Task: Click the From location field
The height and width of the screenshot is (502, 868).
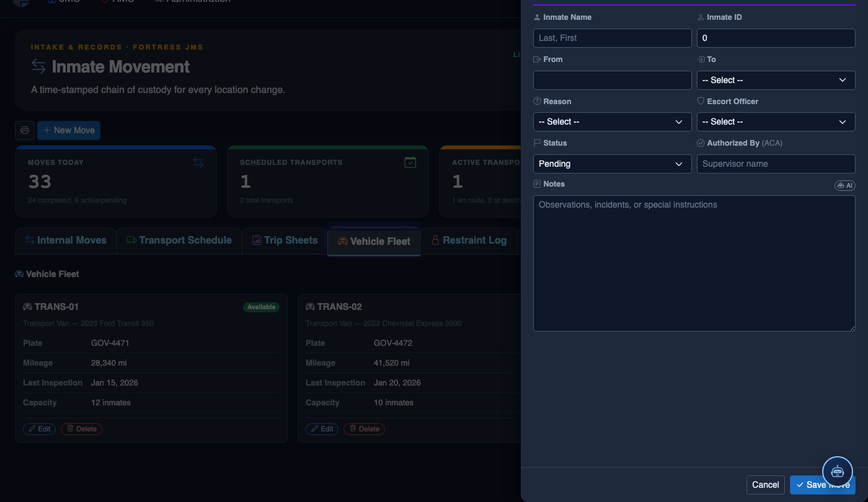Action: pos(613,80)
